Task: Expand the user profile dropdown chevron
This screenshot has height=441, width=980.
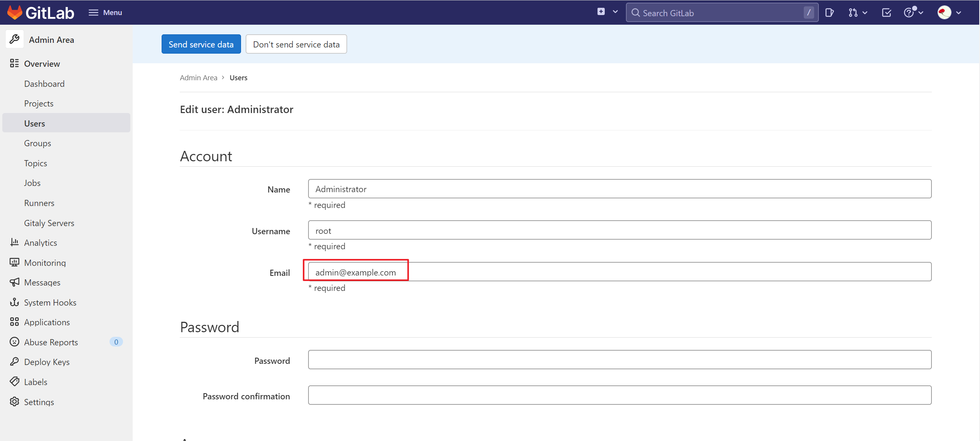Action: (x=959, y=13)
